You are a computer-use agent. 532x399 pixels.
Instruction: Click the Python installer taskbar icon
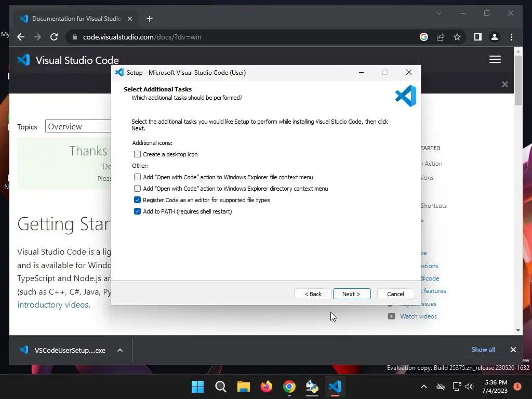pos(312,387)
